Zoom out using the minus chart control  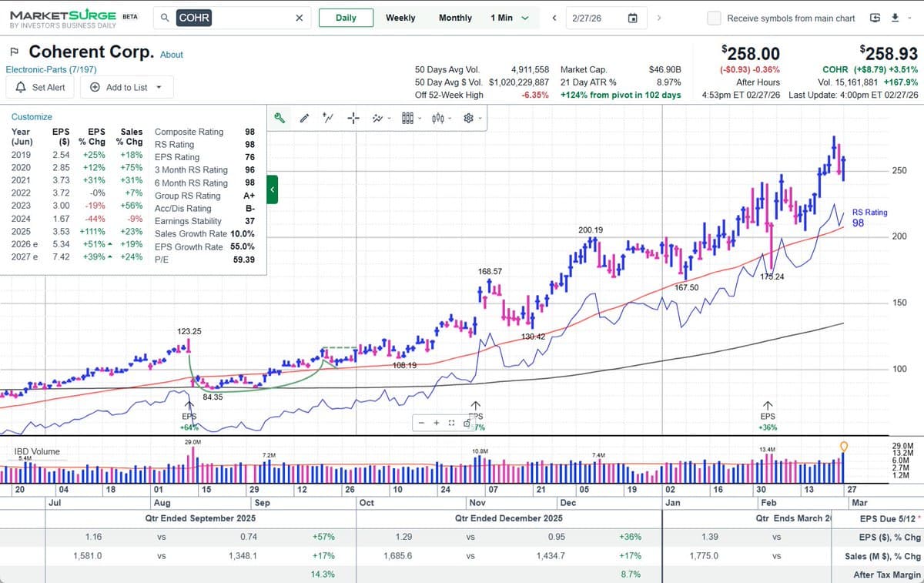[x=422, y=423]
